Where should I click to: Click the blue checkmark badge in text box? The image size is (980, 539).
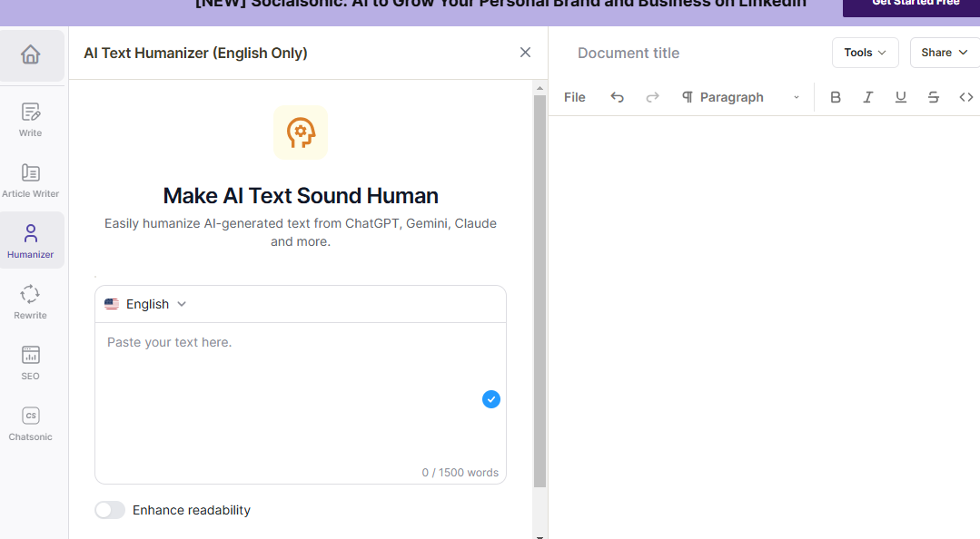tap(491, 399)
